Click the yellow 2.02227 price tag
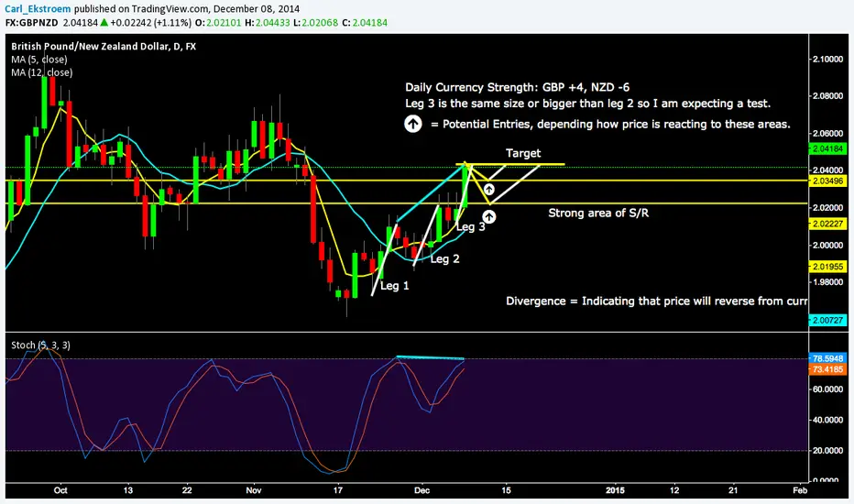 827,224
